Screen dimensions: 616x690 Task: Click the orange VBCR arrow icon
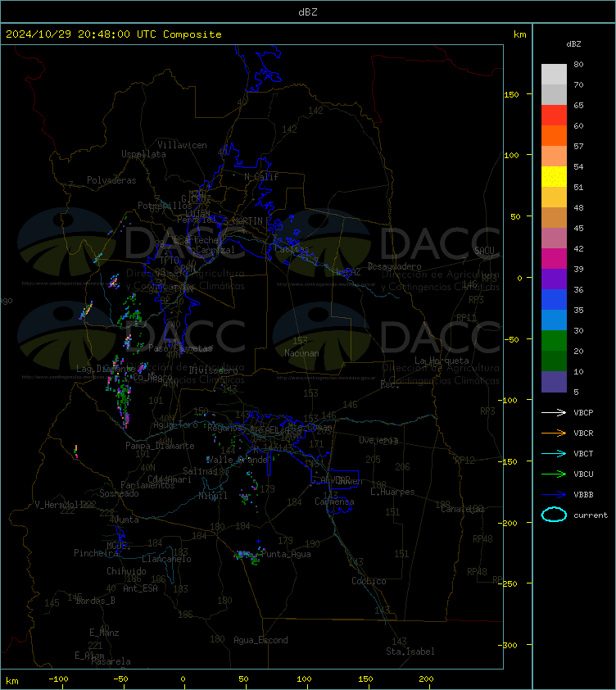(x=554, y=433)
